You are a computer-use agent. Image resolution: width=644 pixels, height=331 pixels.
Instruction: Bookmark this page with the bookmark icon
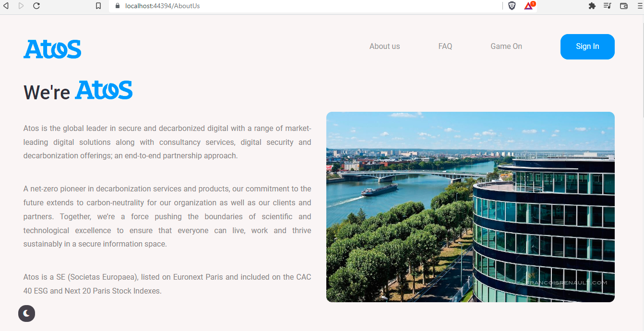coord(98,6)
